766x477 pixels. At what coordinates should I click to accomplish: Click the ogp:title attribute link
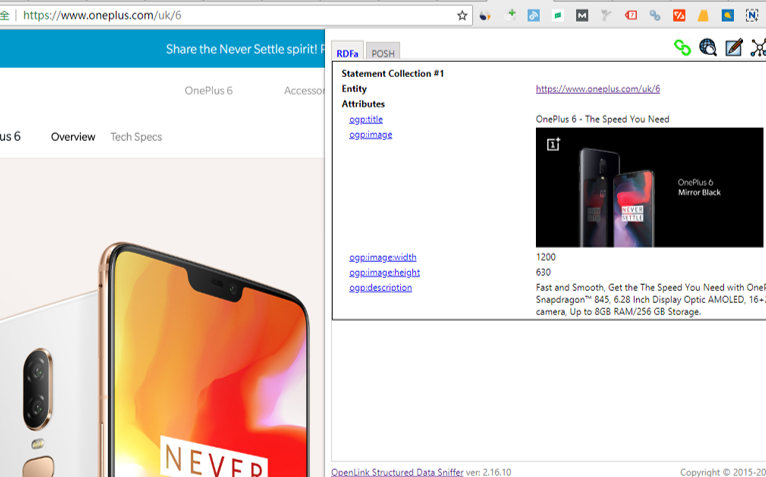pyautogui.click(x=366, y=119)
